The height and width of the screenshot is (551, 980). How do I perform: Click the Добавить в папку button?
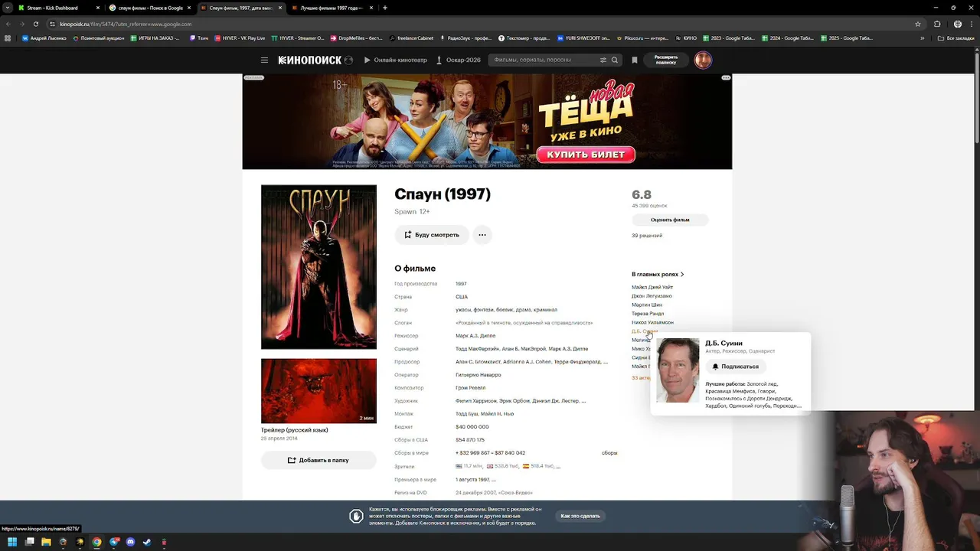(318, 460)
